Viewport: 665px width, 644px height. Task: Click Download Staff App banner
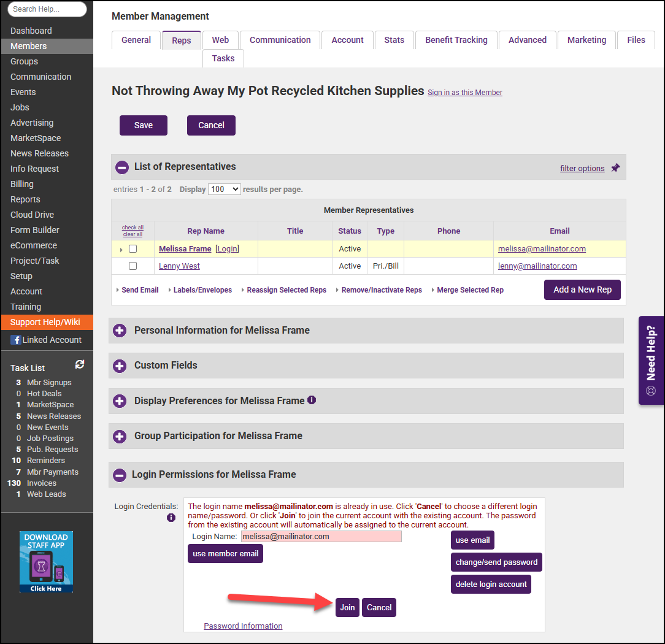tap(46, 562)
